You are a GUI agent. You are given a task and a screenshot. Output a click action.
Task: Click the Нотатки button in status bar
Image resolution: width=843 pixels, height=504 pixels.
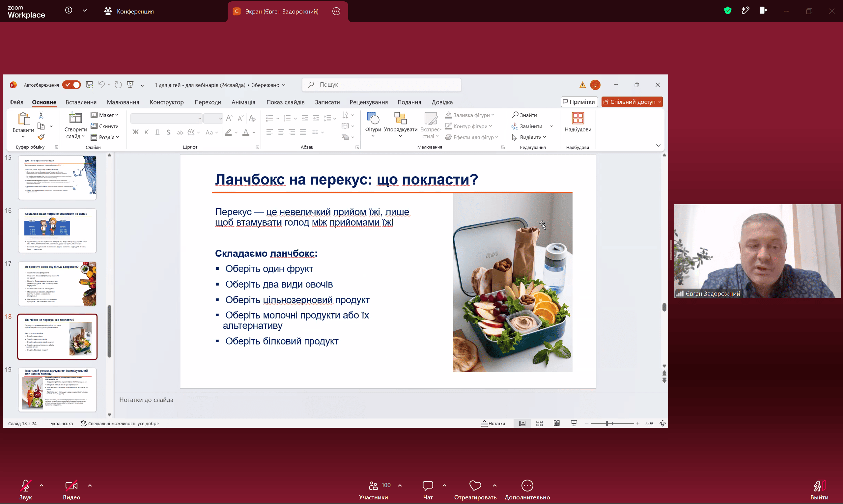tap(493, 424)
